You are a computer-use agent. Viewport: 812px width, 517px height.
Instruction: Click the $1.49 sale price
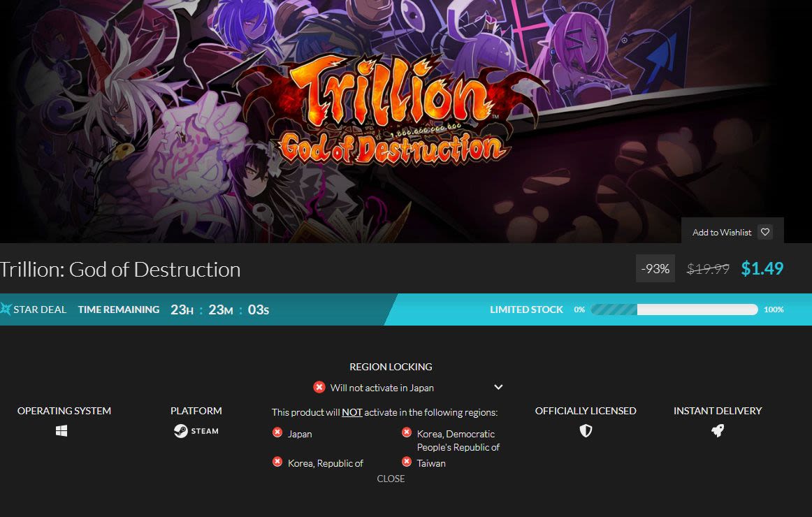point(762,268)
